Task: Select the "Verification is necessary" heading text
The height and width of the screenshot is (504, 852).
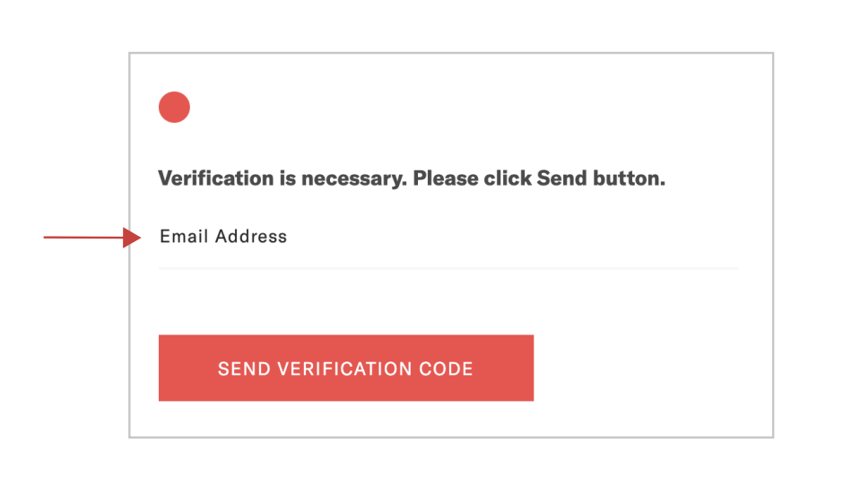Action: [412, 178]
